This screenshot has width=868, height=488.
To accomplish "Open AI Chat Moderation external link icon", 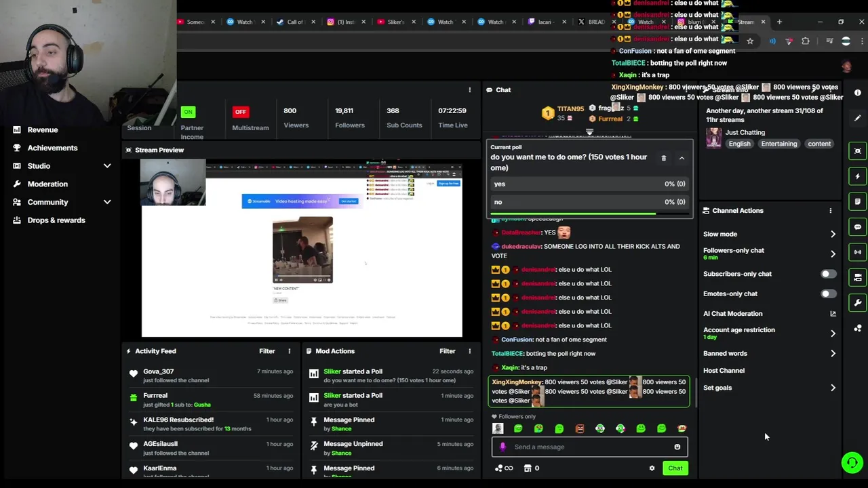I will point(833,314).
